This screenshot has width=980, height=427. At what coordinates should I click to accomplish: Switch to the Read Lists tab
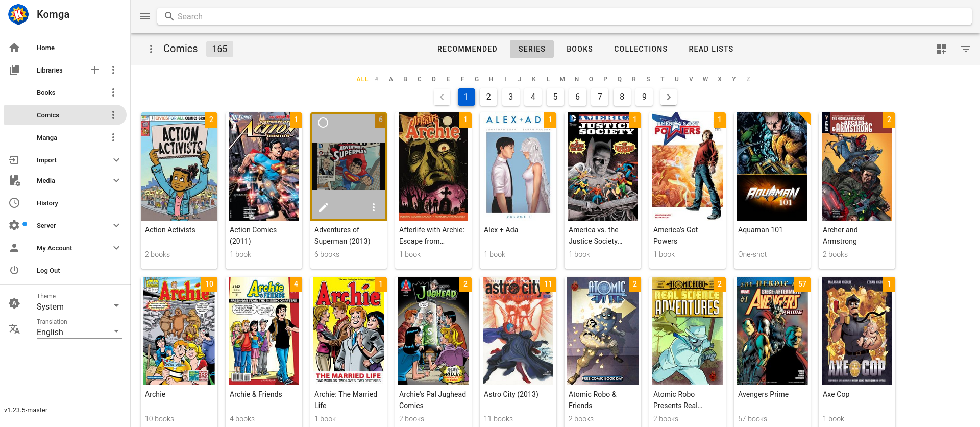tap(711, 49)
